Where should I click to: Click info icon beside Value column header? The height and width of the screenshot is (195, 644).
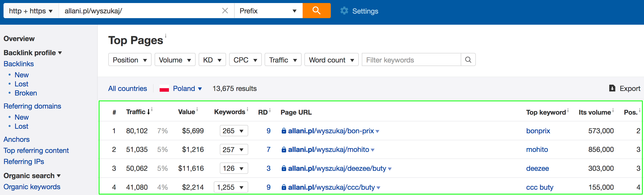click(x=197, y=109)
